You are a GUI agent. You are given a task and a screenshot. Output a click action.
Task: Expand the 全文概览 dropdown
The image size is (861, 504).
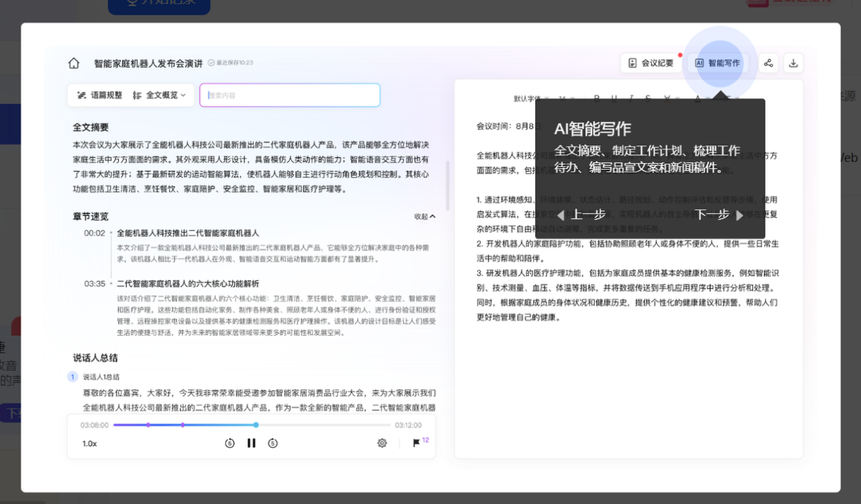point(159,95)
